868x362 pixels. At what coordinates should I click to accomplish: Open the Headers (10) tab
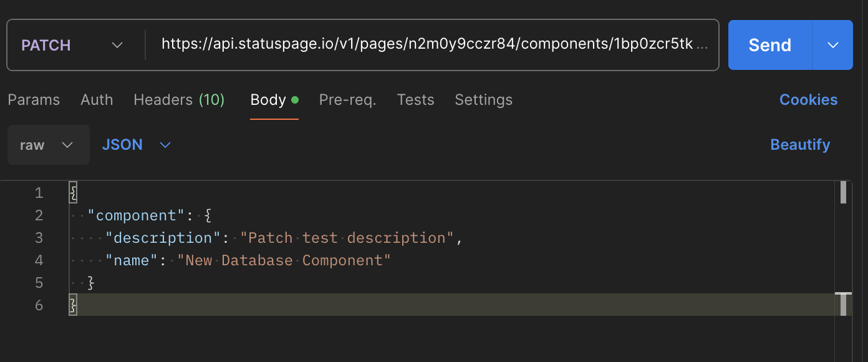tap(179, 100)
